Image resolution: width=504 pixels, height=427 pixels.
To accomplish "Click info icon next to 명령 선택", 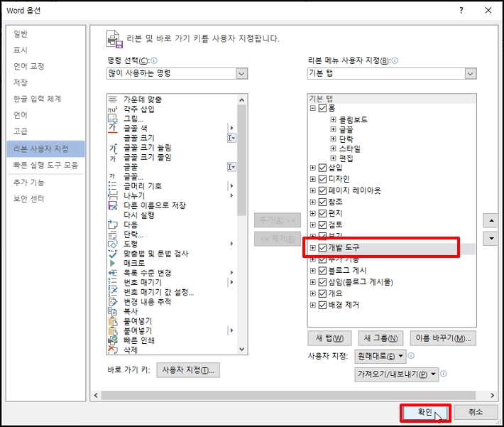I will [x=154, y=60].
